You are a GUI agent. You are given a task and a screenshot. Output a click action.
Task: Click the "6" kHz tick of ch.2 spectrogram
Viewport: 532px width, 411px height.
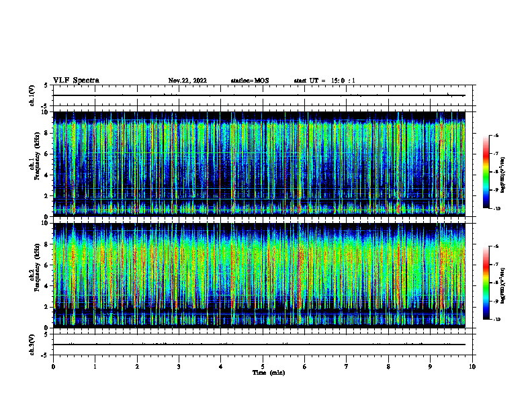(x=47, y=265)
